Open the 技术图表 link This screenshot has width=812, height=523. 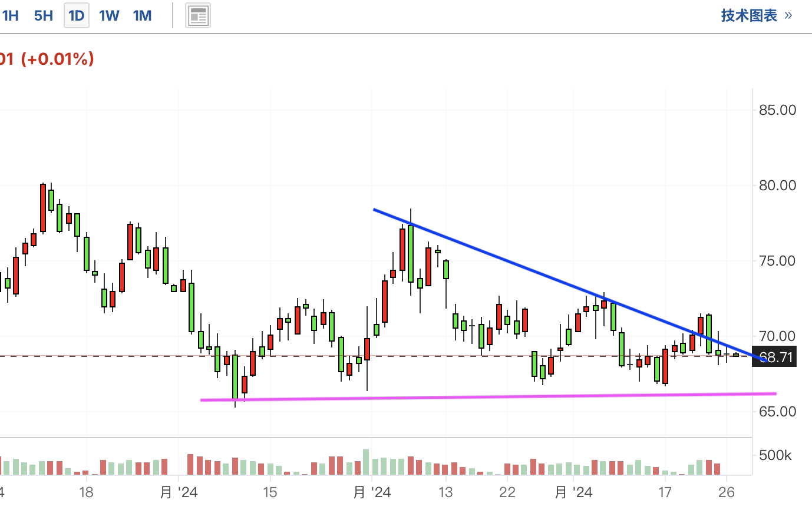[757, 15]
